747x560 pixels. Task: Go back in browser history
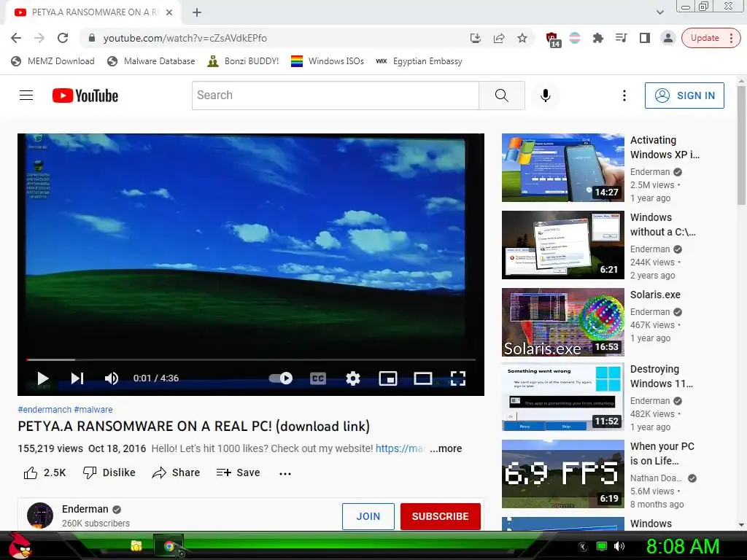pos(16,38)
